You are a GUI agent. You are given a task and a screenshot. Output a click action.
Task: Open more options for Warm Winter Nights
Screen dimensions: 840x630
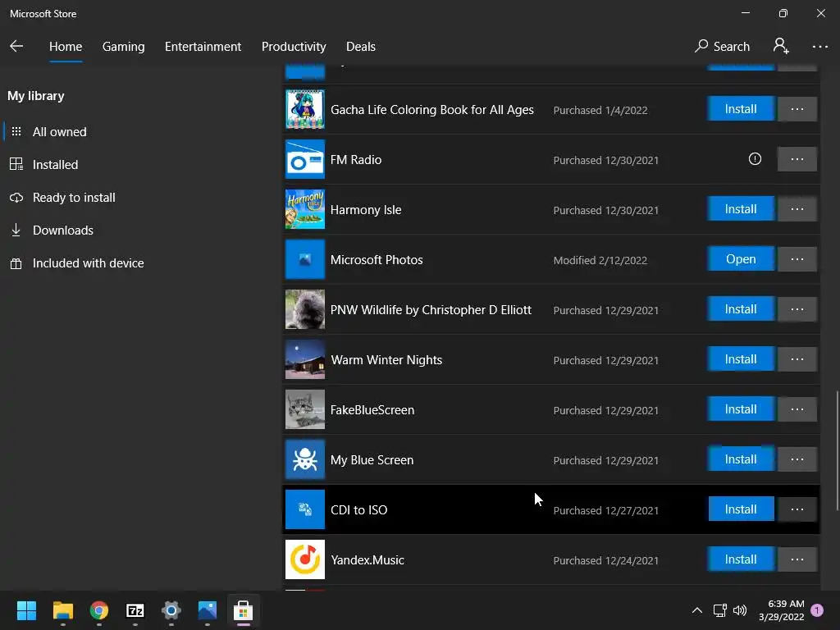coord(797,359)
